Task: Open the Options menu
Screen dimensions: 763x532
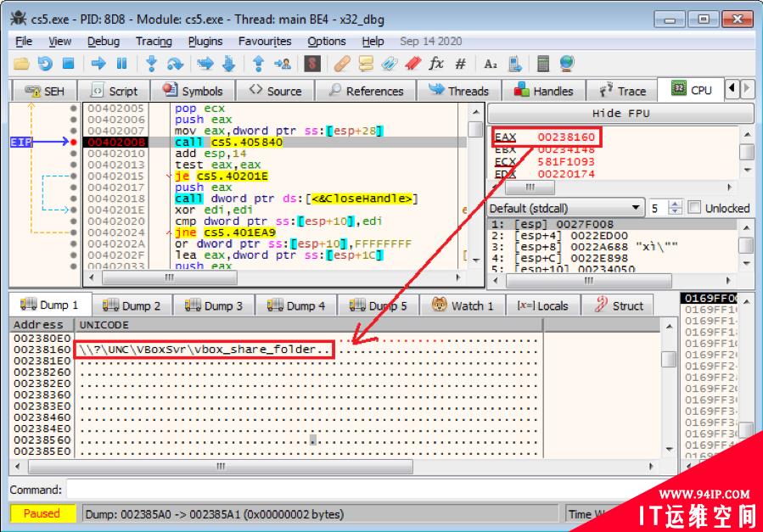Action: 327,42
